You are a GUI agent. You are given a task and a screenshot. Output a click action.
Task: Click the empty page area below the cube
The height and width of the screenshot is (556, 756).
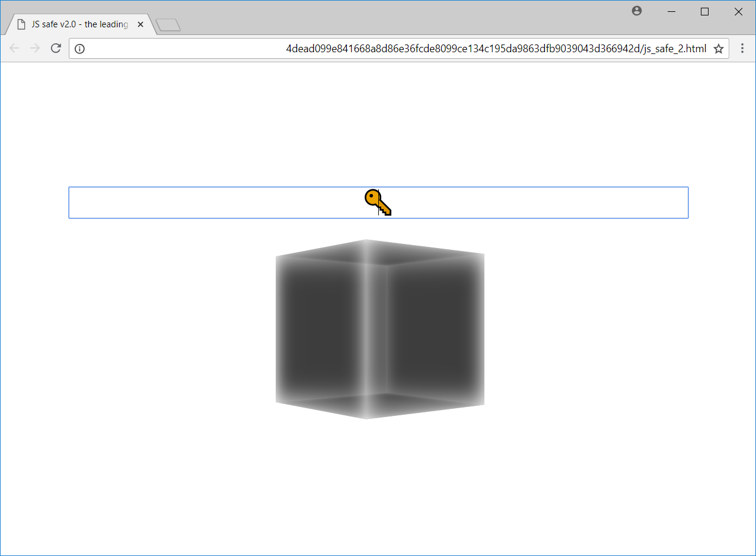(x=379, y=475)
